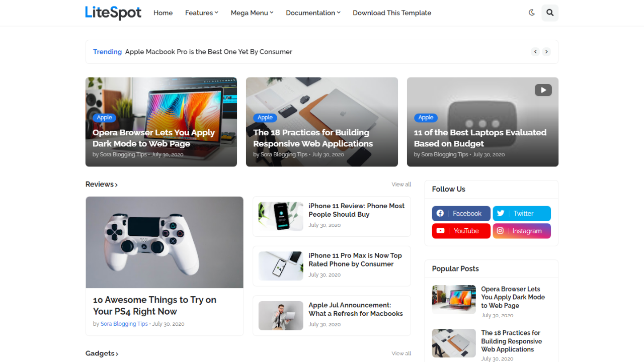Open iPhone 11 Review thumbnail
Image resolution: width=644 pixels, height=362 pixels.
point(281,216)
